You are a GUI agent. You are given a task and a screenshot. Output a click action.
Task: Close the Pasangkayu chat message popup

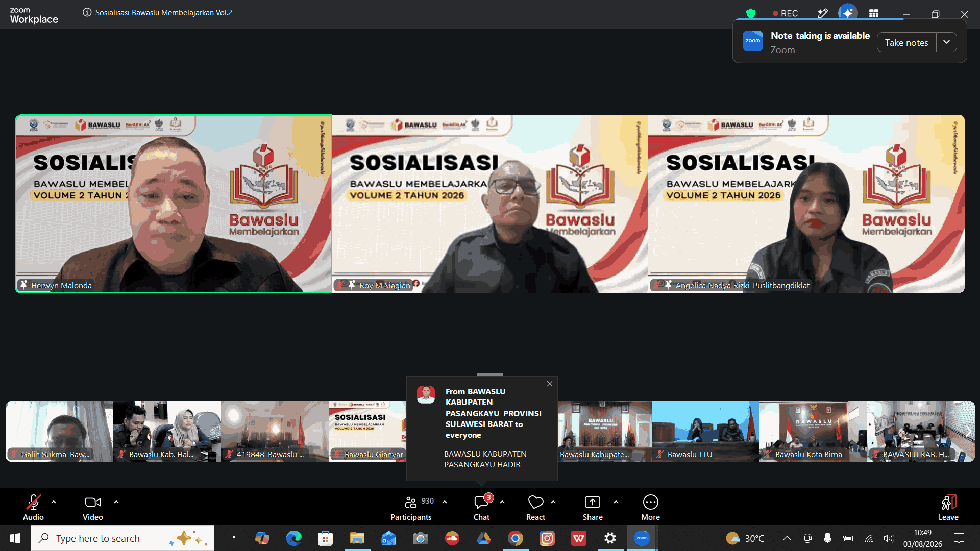pyautogui.click(x=550, y=384)
